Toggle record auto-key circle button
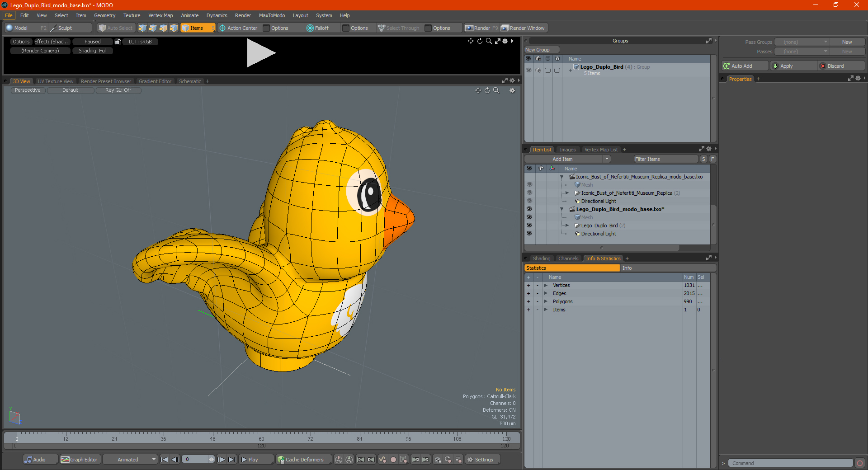Screen dimensions: 868x470 pos(393,460)
